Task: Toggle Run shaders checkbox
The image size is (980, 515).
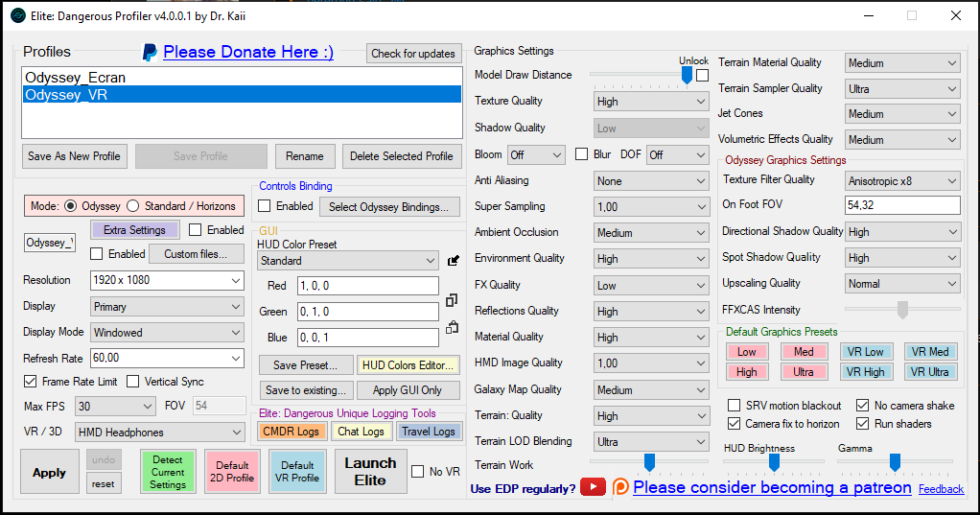Action: 862,423
